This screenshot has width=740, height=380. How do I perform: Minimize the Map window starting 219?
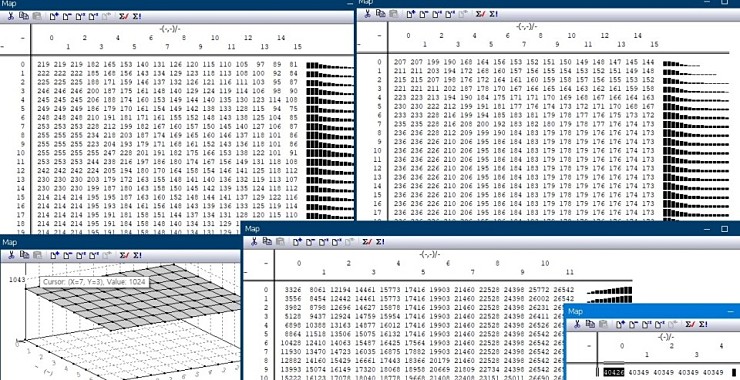(x=350, y=3)
